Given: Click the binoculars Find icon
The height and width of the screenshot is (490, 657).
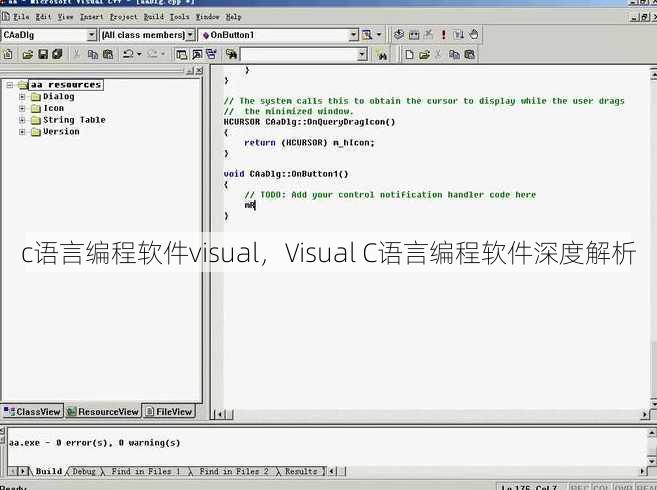Looking at the screenshot, I should pos(382,54).
